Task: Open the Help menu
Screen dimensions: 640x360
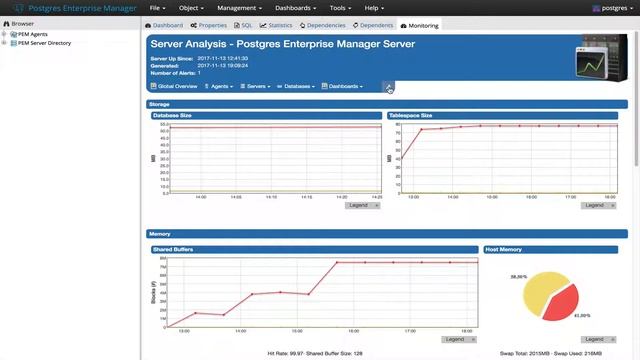Action: [374, 8]
